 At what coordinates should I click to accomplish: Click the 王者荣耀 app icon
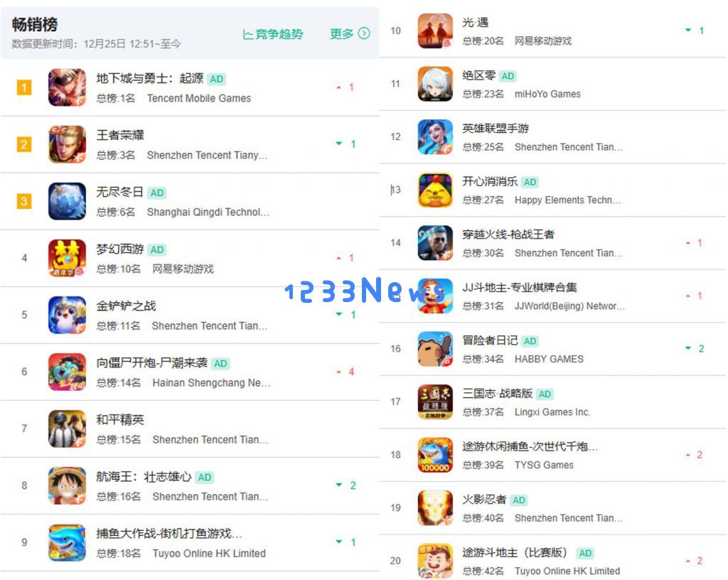(x=67, y=144)
